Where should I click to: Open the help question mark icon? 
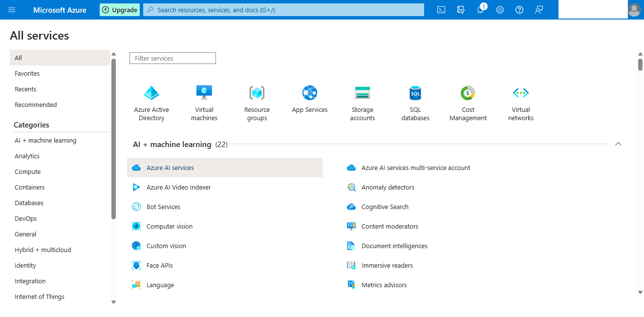519,10
